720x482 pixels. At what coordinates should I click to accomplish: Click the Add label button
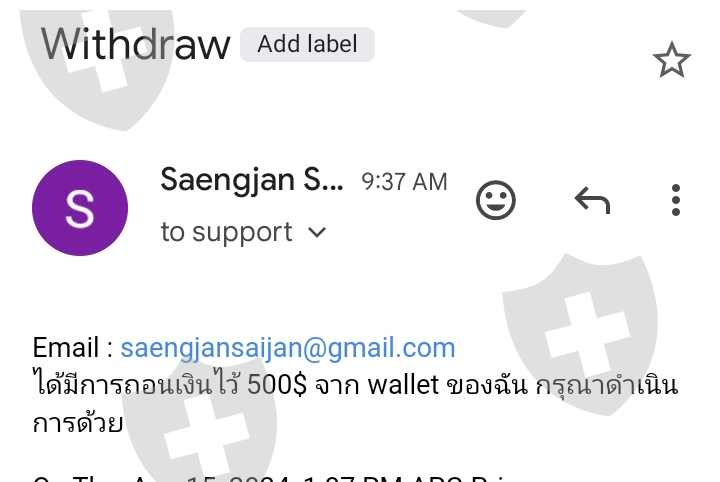pos(307,45)
